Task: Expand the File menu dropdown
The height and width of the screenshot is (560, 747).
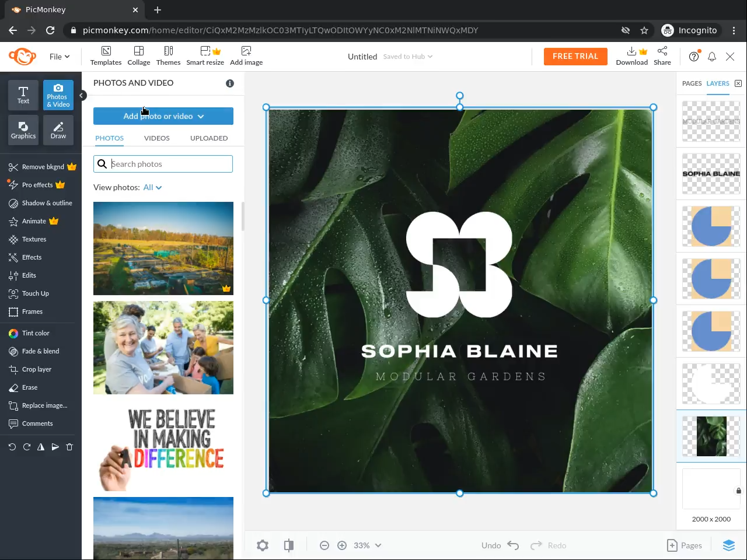Action: pos(59,57)
